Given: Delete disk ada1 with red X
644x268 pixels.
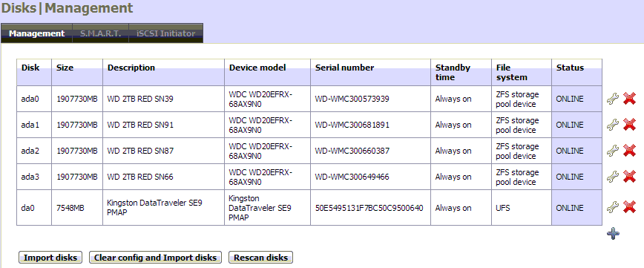Looking at the screenshot, I should pyautogui.click(x=629, y=125).
